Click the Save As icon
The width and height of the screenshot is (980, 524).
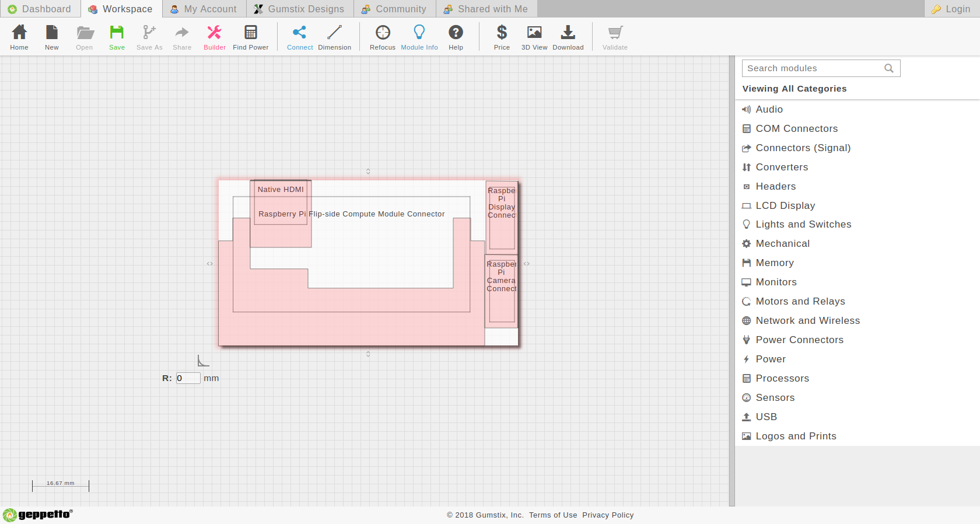tap(149, 37)
